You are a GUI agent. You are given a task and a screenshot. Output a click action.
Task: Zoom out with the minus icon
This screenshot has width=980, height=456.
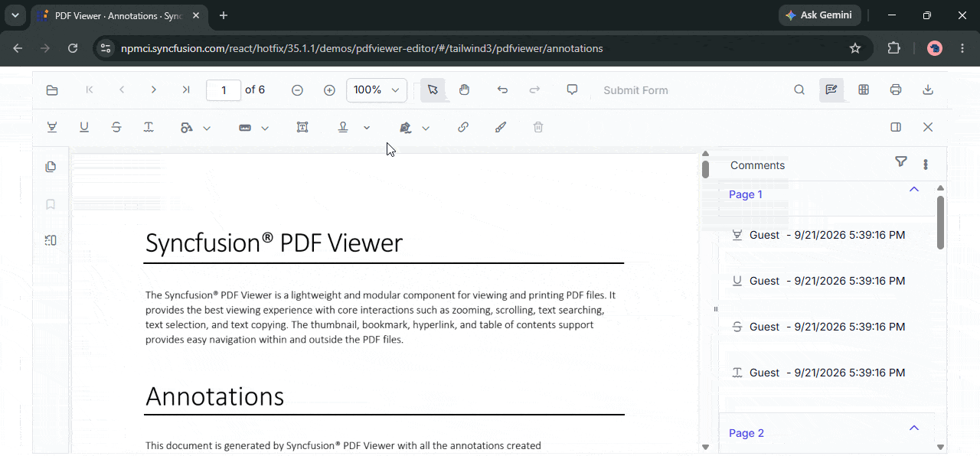click(x=298, y=90)
